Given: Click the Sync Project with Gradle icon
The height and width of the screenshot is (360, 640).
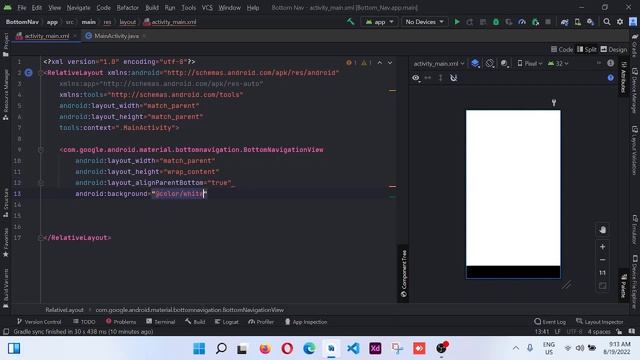Looking at the screenshot, I should (x=564, y=22).
